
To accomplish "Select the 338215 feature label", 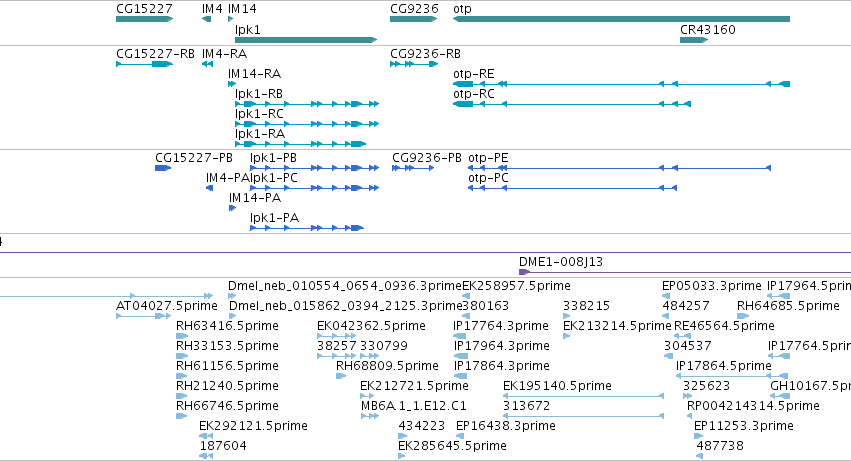I will point(586,306).
